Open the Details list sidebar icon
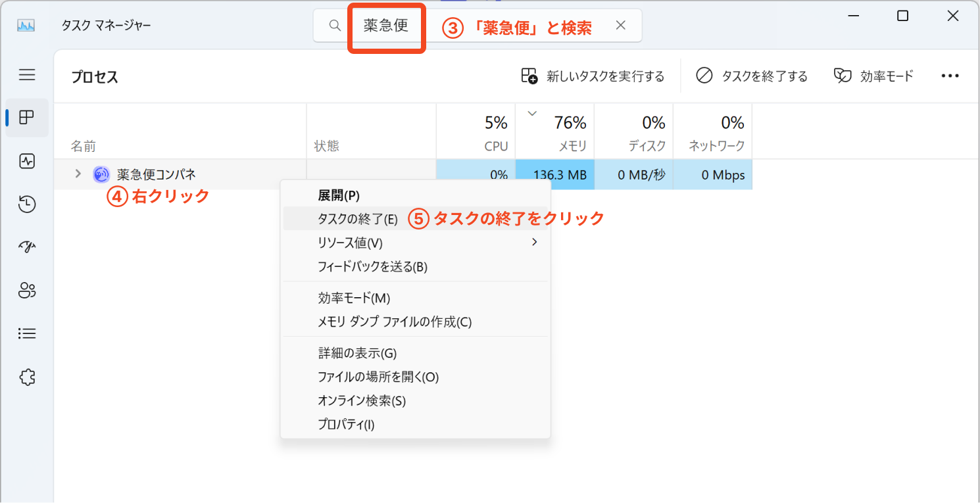Viewport: 980px width, 503px height. coord(27,333)
